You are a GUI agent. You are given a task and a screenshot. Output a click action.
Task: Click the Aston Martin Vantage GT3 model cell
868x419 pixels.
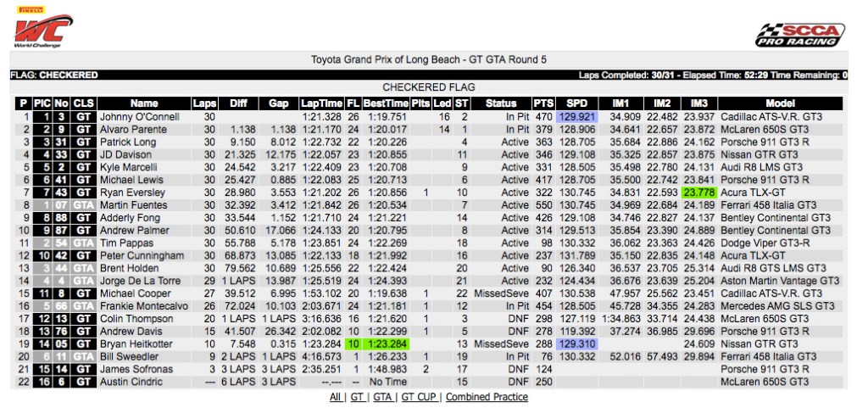pos(780,281)
